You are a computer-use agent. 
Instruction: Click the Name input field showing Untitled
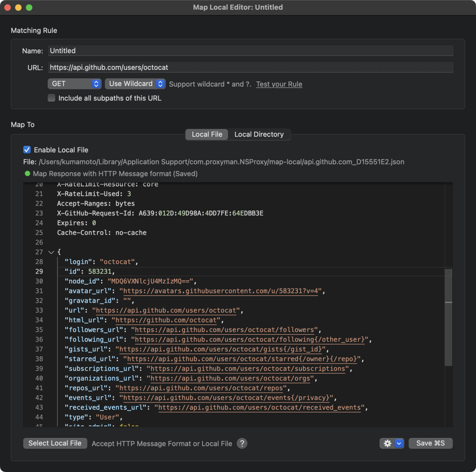tap(250, 50)
